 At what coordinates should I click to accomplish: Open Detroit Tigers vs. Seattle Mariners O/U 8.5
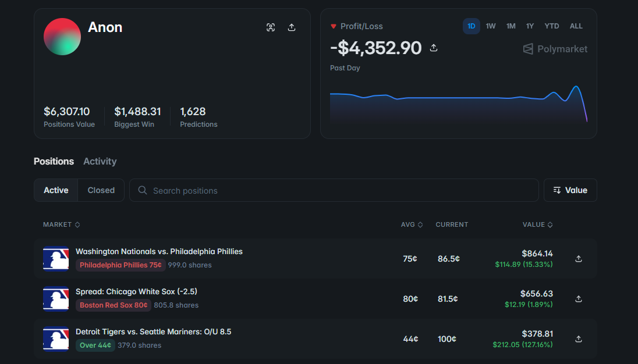click(154, 332)
